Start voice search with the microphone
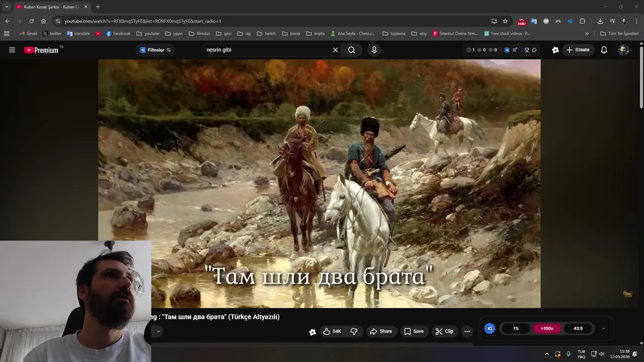The image size is (644, 362). (x=374, y=50)
